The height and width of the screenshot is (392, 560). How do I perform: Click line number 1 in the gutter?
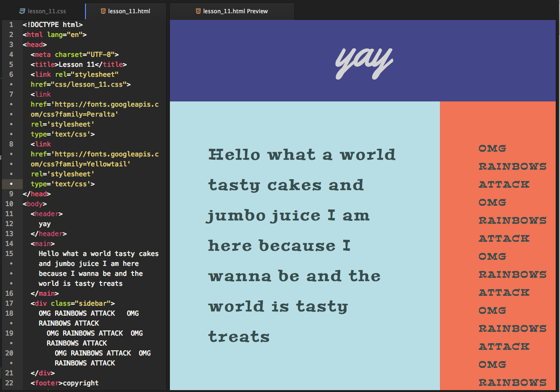pos(11,25)
